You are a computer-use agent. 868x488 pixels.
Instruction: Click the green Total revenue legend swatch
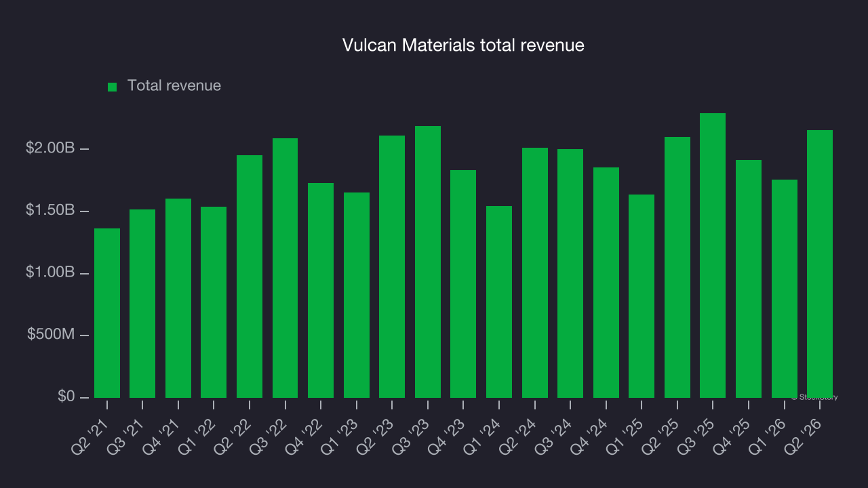point(113,87)
